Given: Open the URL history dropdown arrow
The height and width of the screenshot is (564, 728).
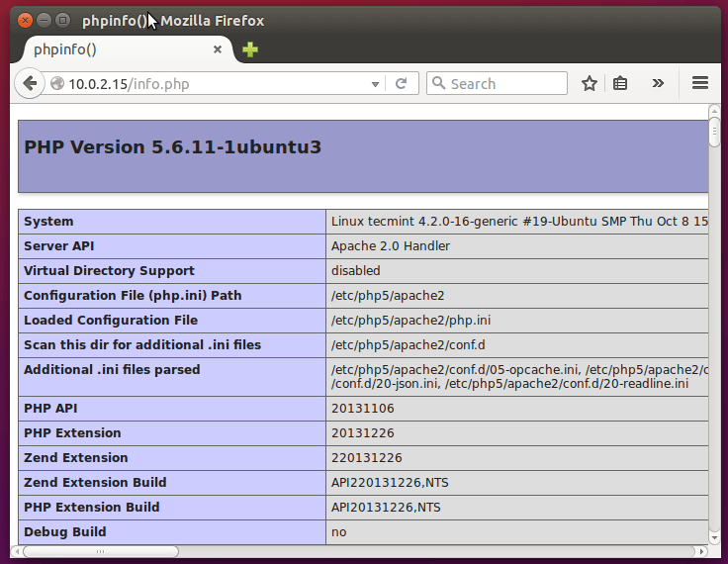Looking at the screenshot, I should tap(375, 84).
